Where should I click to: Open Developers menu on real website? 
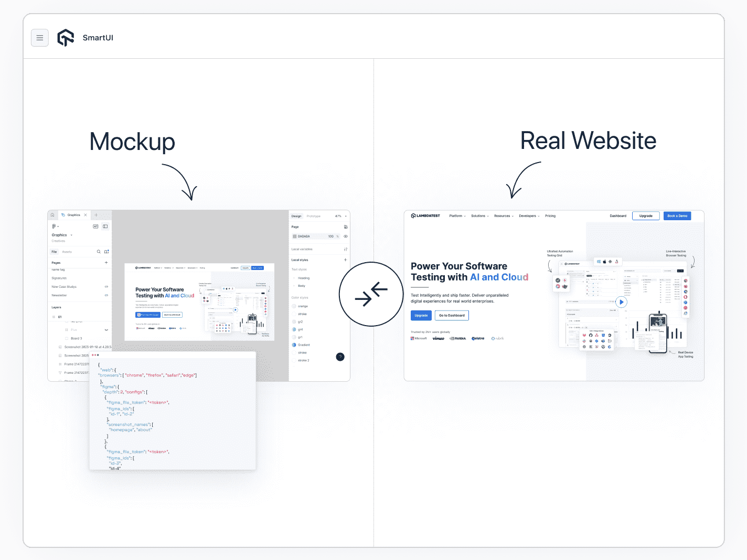point(529,216)
